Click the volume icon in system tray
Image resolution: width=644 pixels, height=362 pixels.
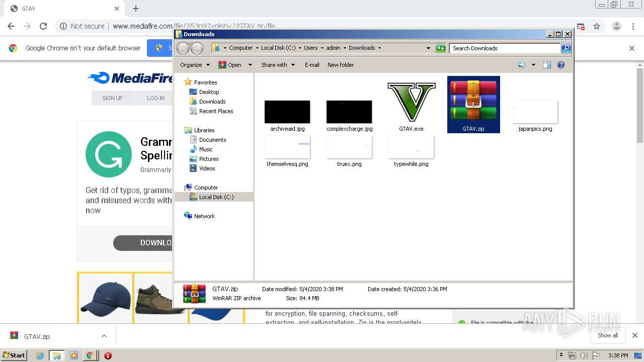tap(584, 355)
